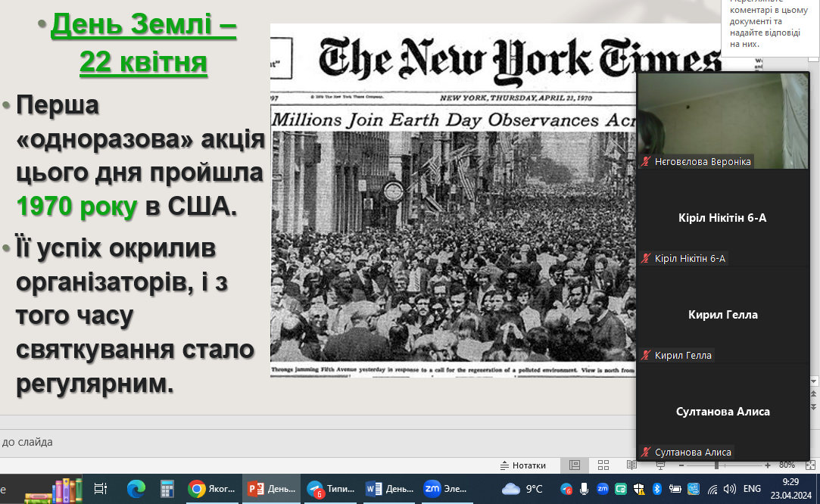Viewport: 820px width, 504px height.
Task: Open Calculator from the taskbar
Action: (167, 489)
